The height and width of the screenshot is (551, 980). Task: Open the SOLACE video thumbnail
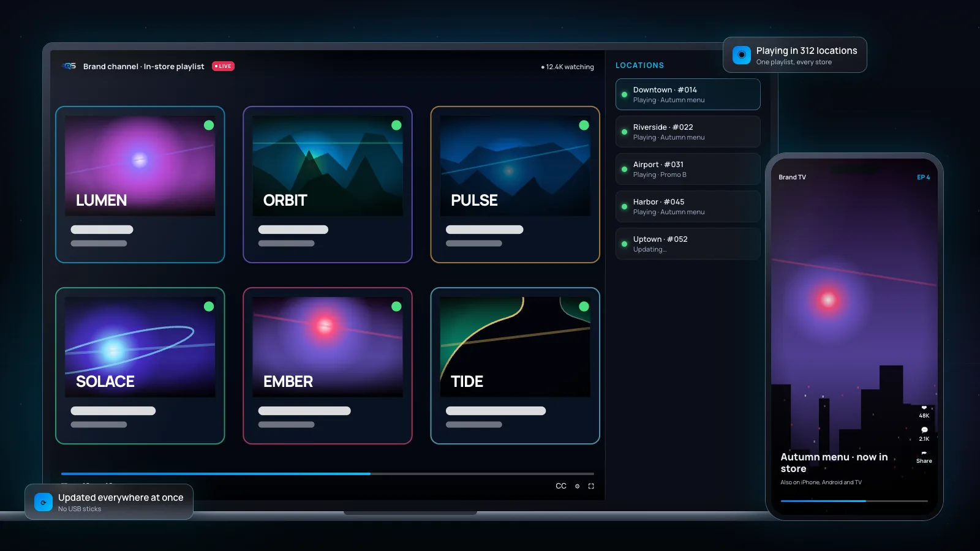pos(140,347)
